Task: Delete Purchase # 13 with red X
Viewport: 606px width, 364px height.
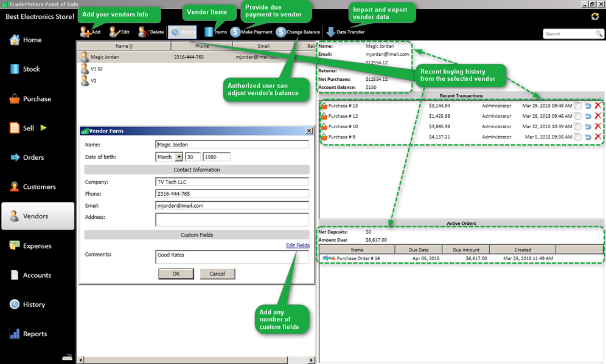Action: click(597, 106)
